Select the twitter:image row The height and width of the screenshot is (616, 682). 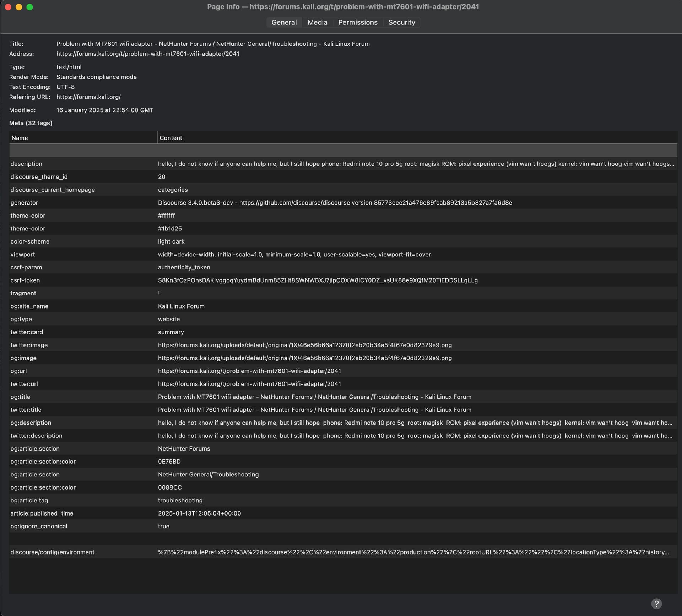(343, 345)
